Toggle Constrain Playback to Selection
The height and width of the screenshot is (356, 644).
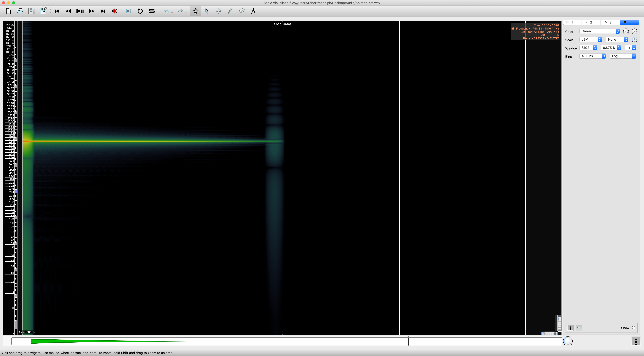point(129,11)
